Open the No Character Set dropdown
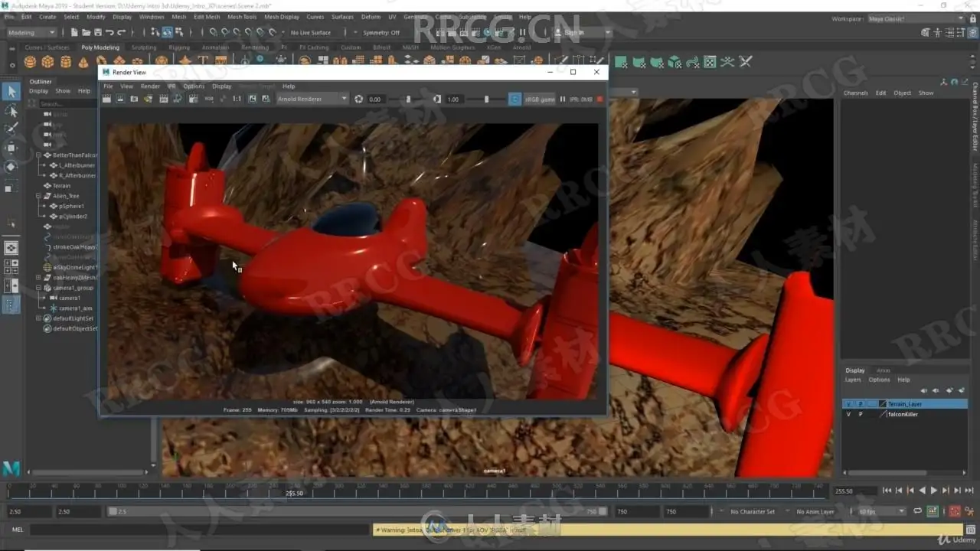 (752, 511)
